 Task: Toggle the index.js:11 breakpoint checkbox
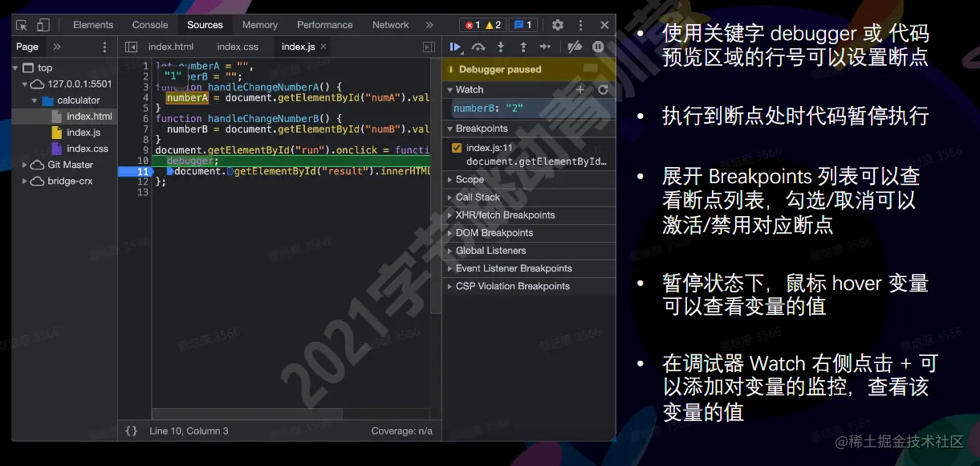(457, 148)
